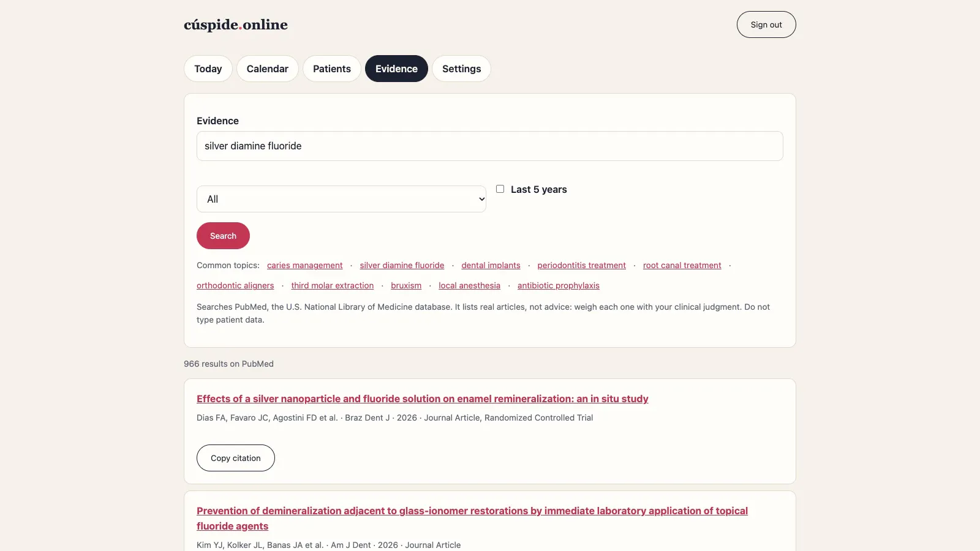
Task: Go to the Patients tab
Action: tap(332, 69)
